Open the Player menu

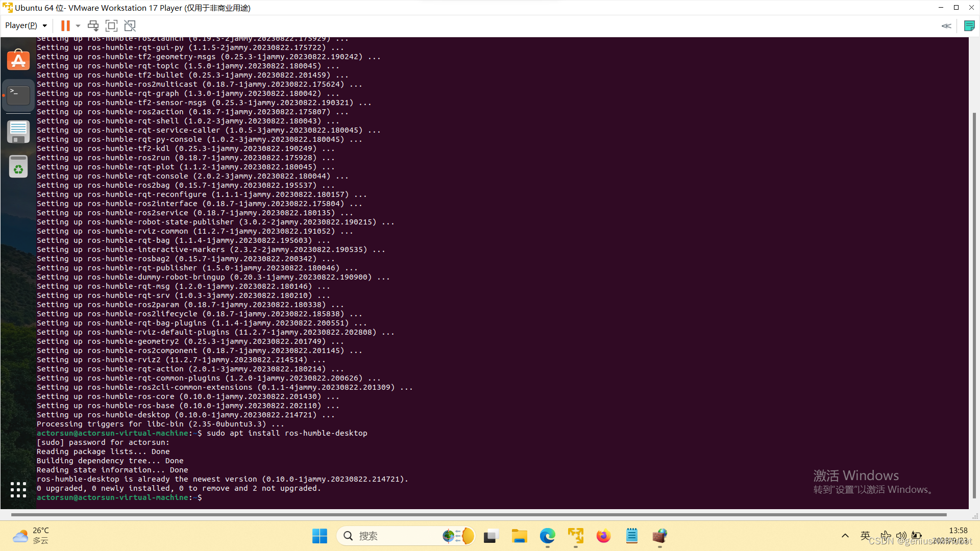[21, 25]
